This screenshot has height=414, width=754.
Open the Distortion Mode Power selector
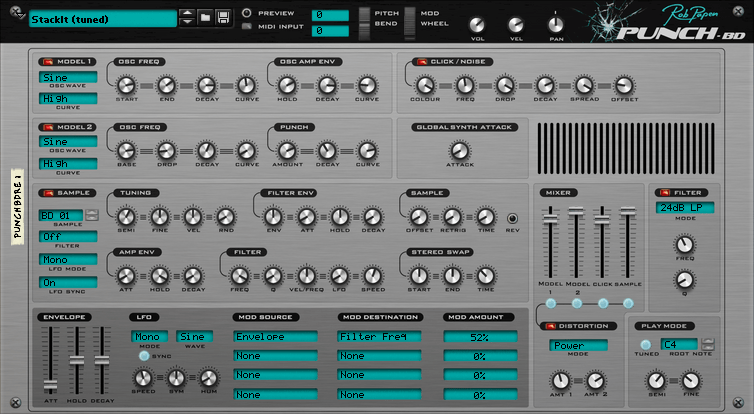[577, 345]
